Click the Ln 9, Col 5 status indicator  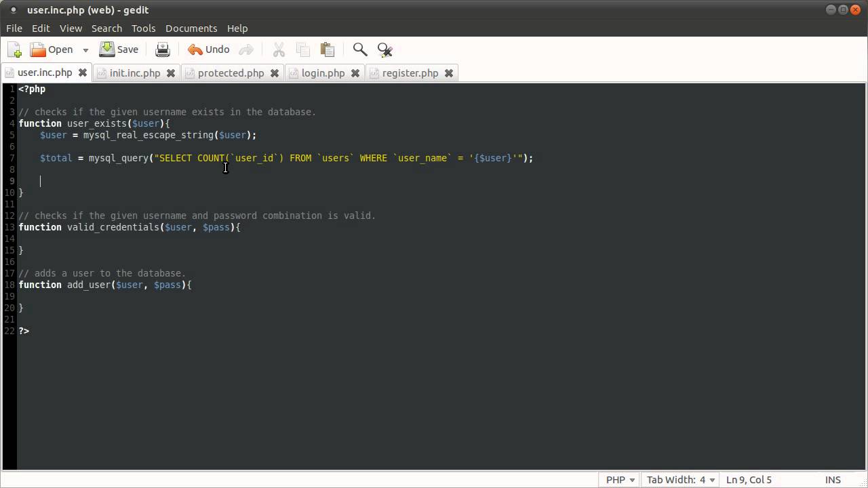[749, 479]
